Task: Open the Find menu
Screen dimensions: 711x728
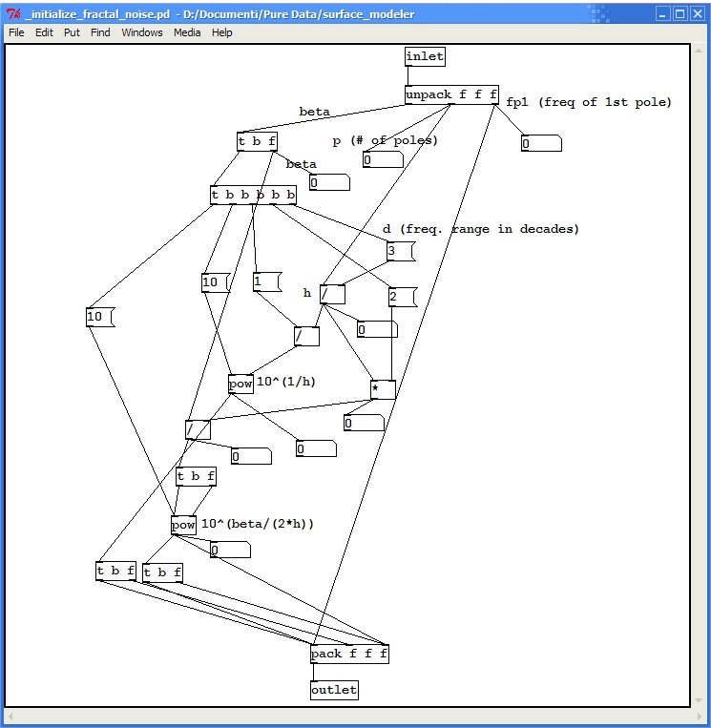Action: 100,32
